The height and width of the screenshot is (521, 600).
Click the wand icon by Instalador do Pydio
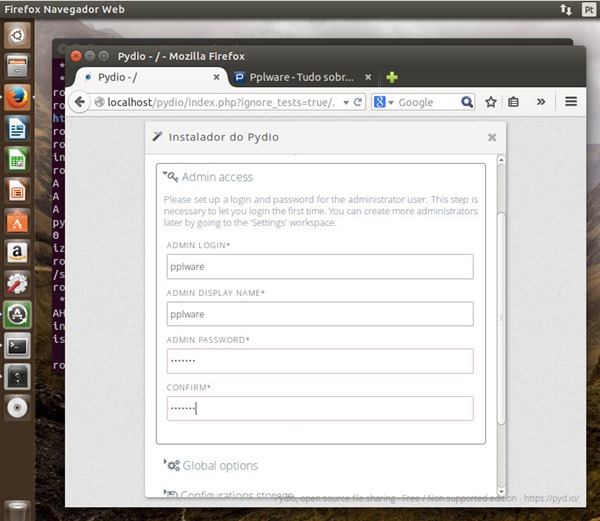click(158, 136)
